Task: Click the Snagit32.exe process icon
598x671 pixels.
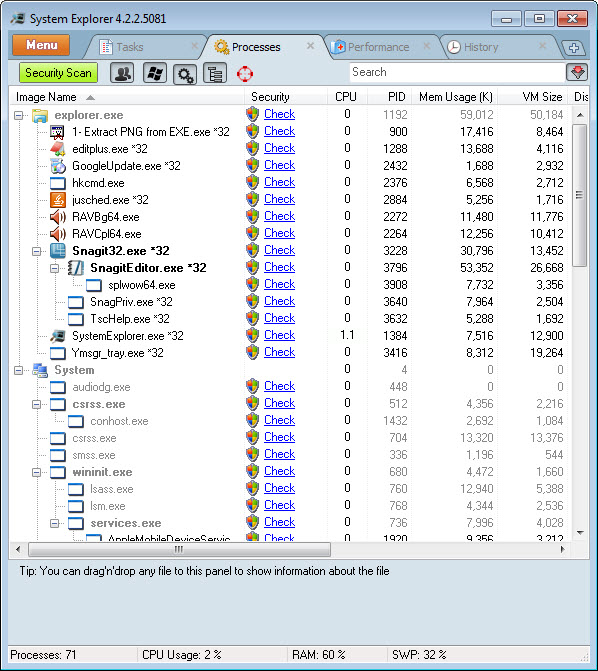Action: 58,251
